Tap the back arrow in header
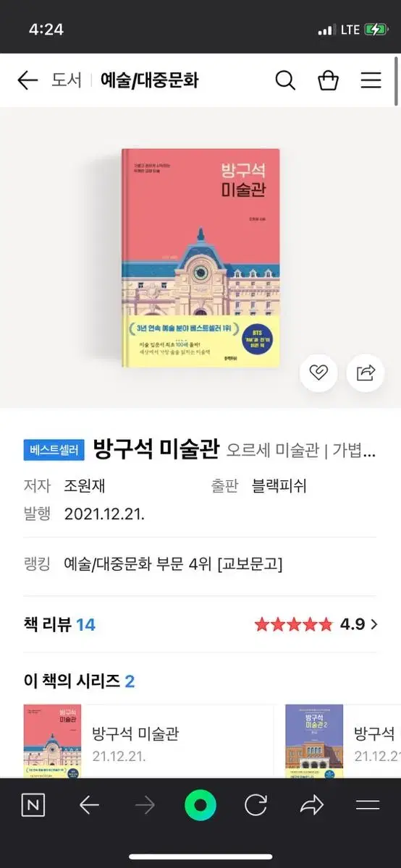This screenshot has height=868, width=401. [x=28, y=80]
